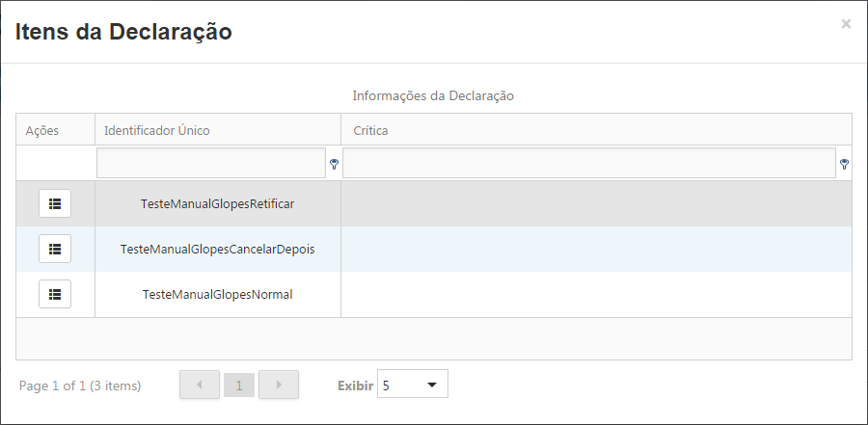Close the Itens da Declaração dialog
868x425 pixels.
[x=846, y=24]
